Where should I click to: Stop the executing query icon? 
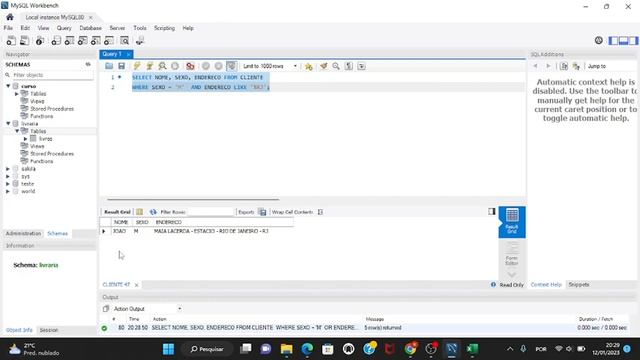point(175,66)
